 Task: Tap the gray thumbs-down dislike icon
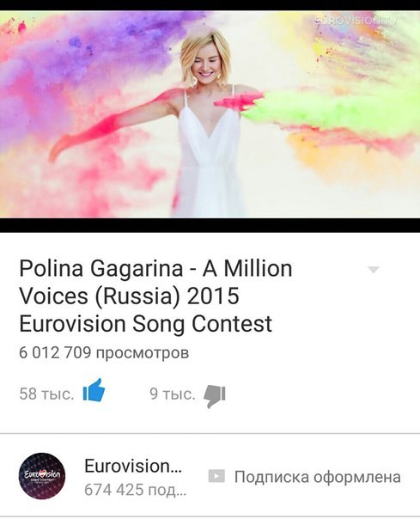[x=215, y=396]
